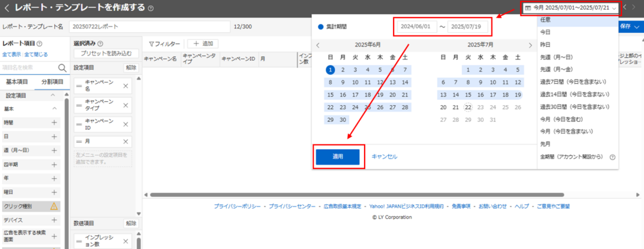The width and height of the screenshot is (644, 249).
Task: Click the 全て表示 link
Action: (12, 54)
